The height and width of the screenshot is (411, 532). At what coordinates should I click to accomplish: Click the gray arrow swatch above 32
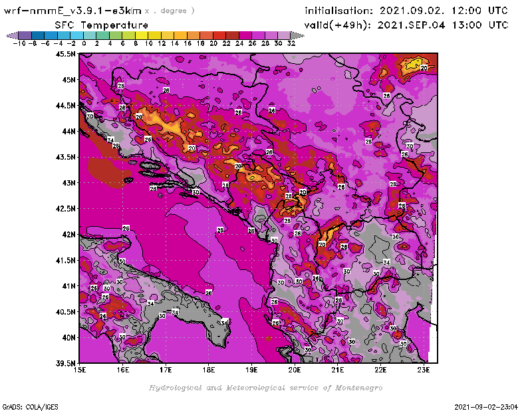pyautogui.click(x=297, y=36)
